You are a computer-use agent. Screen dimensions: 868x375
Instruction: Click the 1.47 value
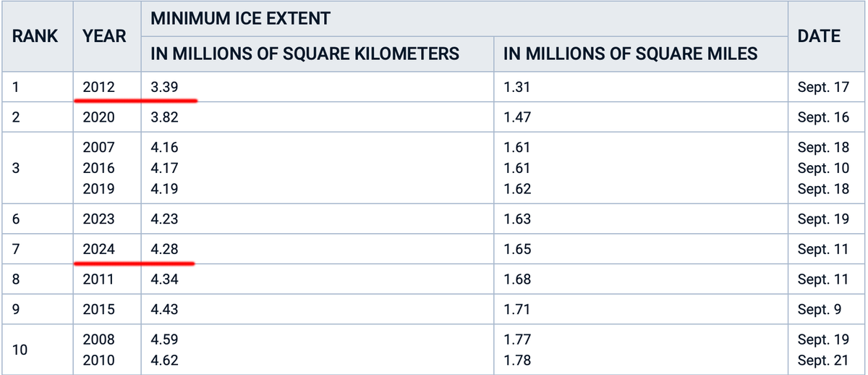(517, 117)
